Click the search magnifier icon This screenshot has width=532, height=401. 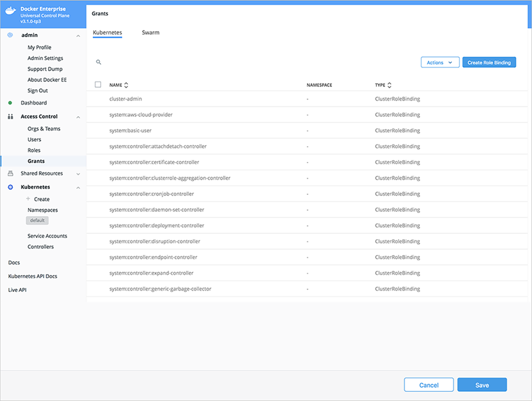(99, 62)
